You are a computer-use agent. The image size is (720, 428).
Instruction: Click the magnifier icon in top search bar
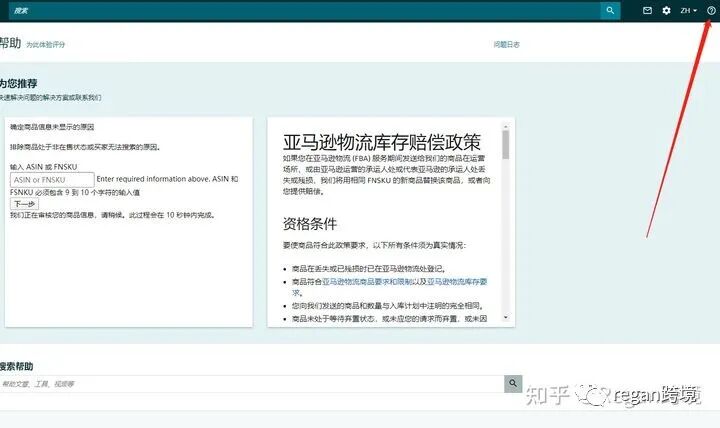(x=610, y=10)
